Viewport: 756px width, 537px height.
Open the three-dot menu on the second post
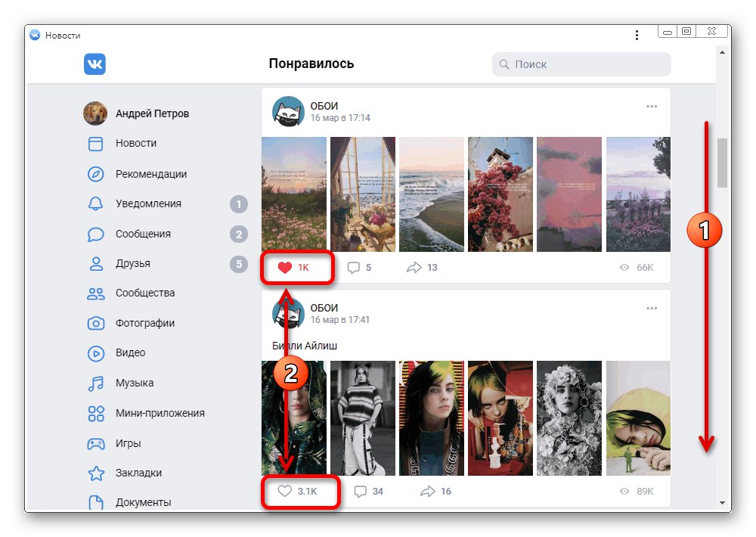point(652,309)
